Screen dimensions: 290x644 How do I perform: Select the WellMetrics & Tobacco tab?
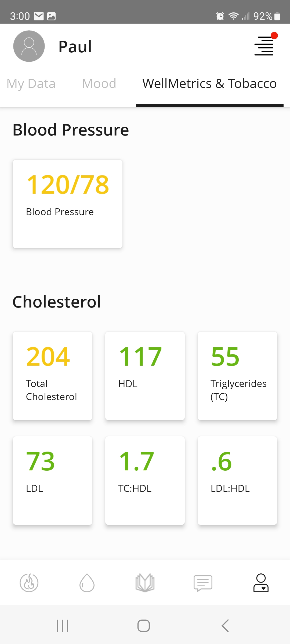point(209,84)
